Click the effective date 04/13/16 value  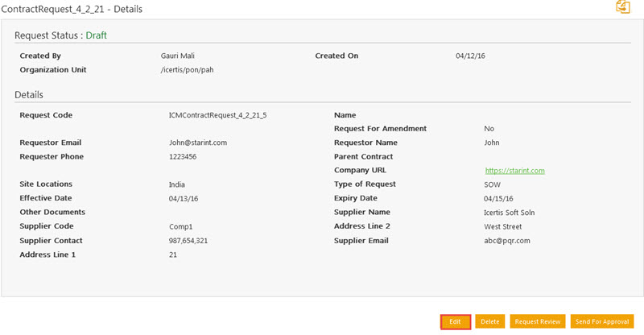pyautogui.click(x=184, y=199)
